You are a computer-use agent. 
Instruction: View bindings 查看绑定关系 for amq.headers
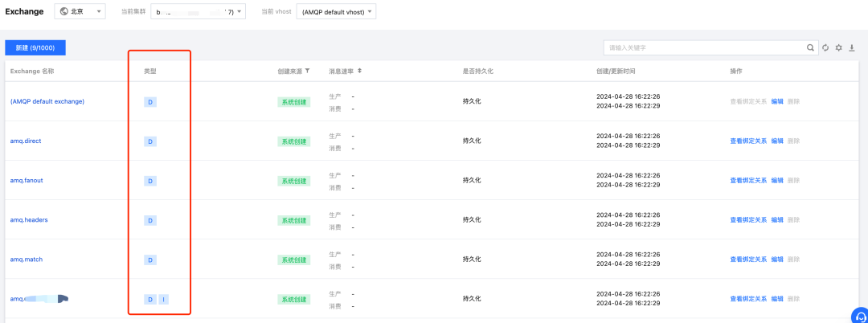tap(748, 219)
